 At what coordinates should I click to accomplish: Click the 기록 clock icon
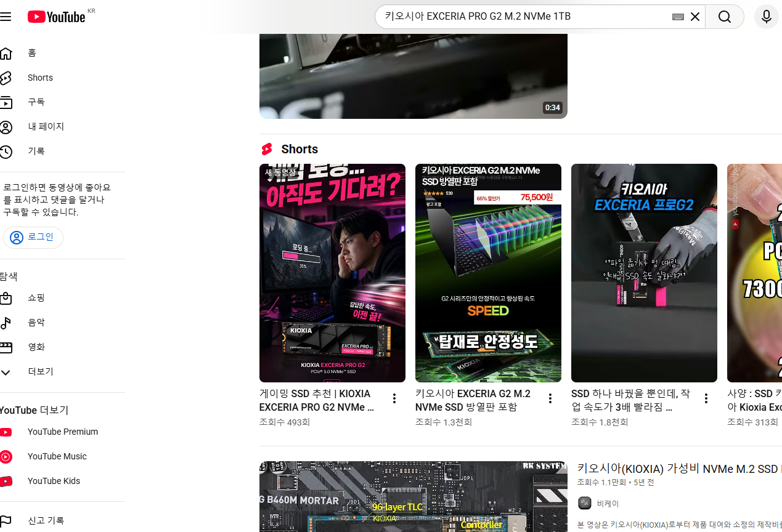pyautogui.click(x=6, y=151)
